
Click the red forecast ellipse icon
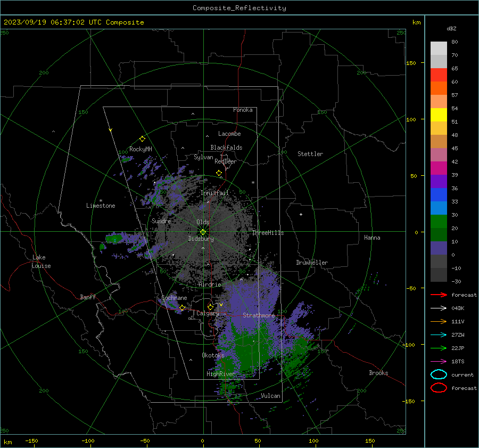tap(439, 388)
